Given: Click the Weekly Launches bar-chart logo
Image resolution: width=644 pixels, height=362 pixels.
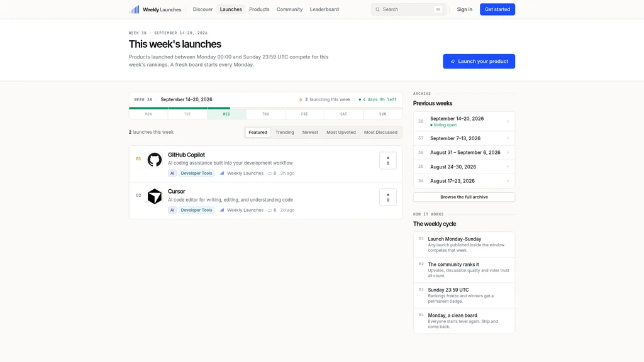Looking at the screenshot, I should [x=135, y=9].
